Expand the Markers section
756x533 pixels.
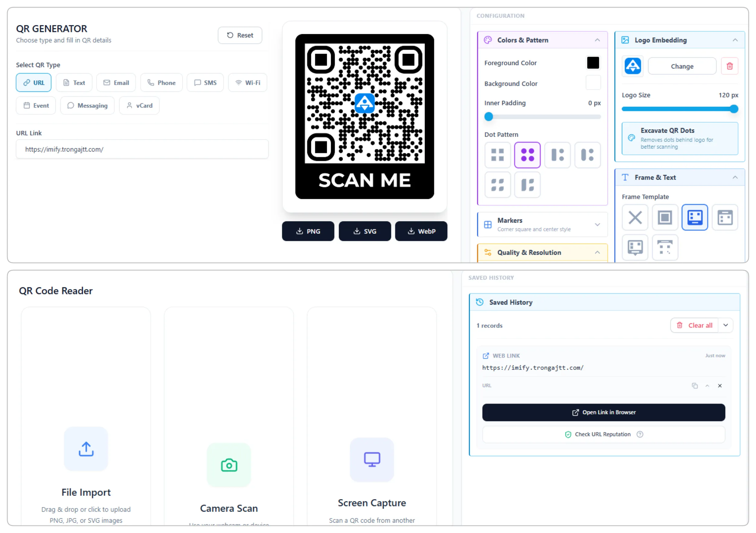point(597,225)
